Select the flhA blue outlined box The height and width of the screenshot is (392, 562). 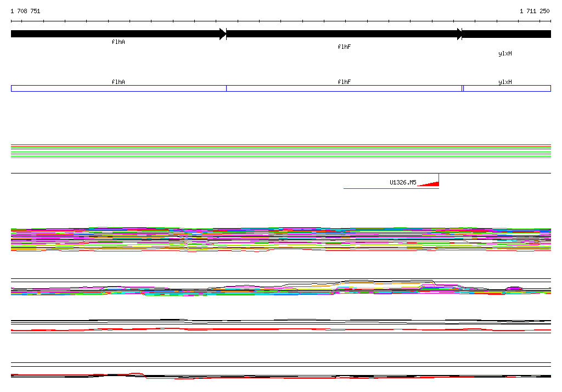coord(119,88)
